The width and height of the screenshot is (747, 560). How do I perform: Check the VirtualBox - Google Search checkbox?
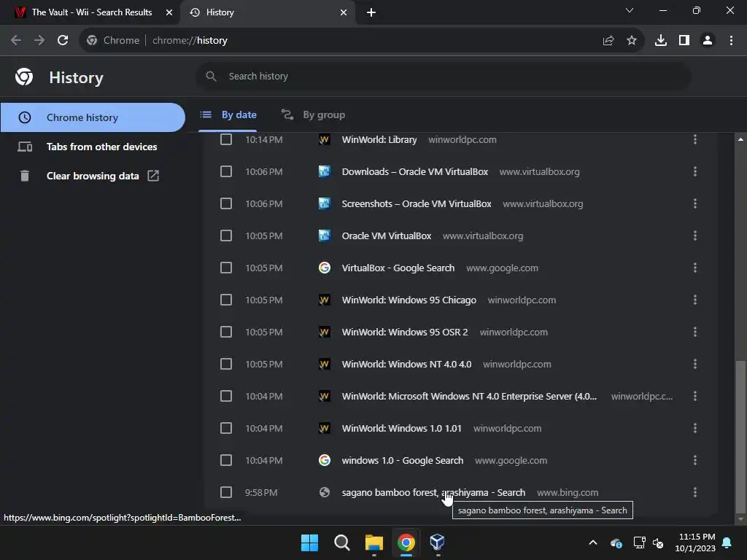[x=226, y=268]
